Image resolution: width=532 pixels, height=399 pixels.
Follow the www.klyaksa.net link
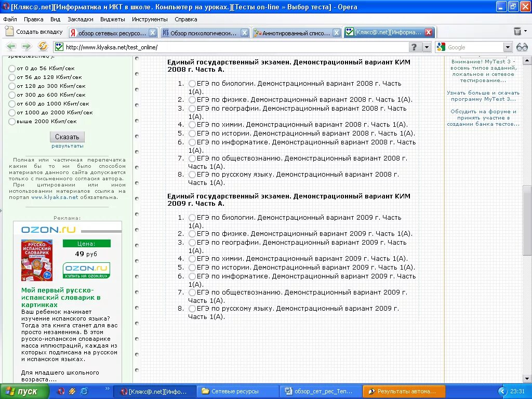[55, 197]
